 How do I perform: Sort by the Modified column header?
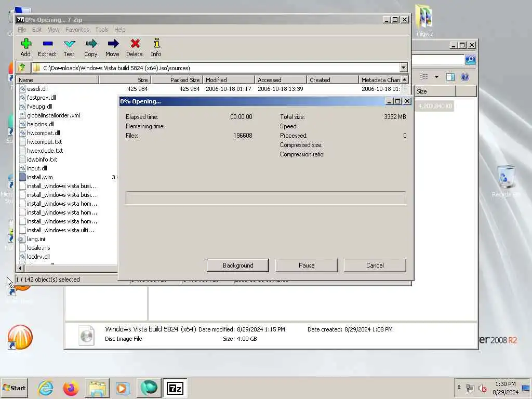[x=229, y=79]
